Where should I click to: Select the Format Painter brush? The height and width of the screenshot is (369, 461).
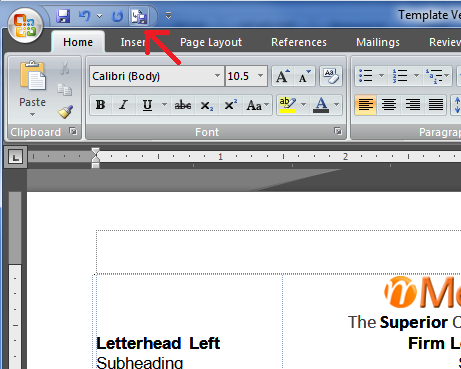(65, 112)
